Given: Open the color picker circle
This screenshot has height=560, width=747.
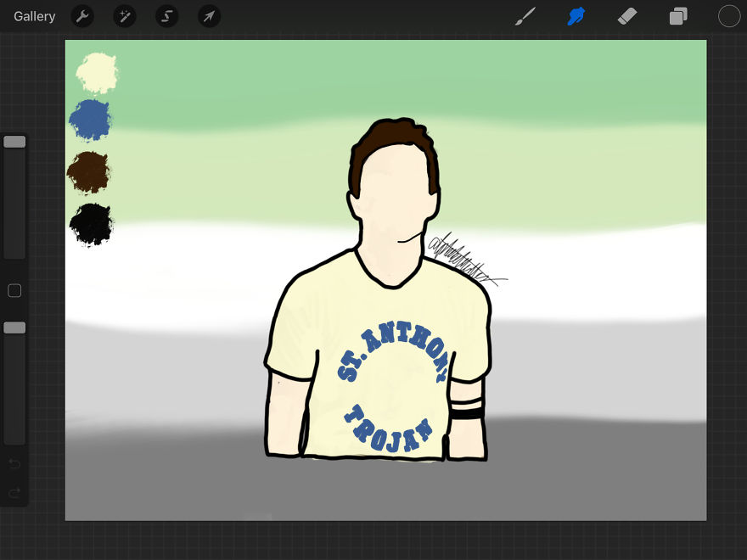Looking at the screenshot, I should tap(728, 16).
